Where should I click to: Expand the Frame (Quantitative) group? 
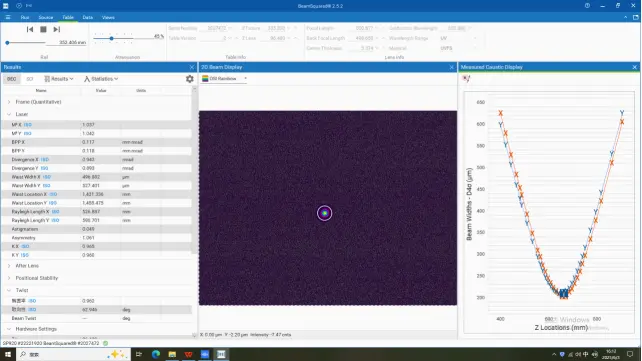pos(9,102)
